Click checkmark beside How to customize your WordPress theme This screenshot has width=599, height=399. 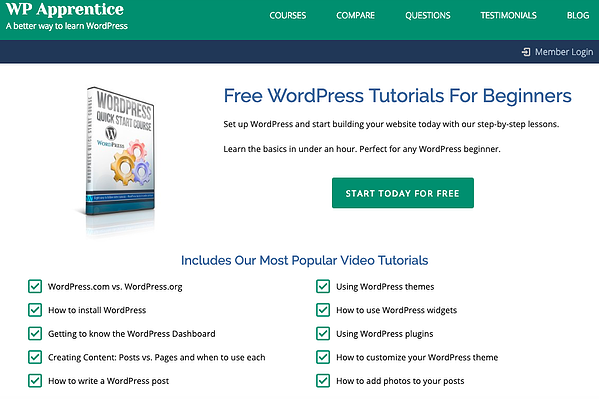tap(323, 357)
